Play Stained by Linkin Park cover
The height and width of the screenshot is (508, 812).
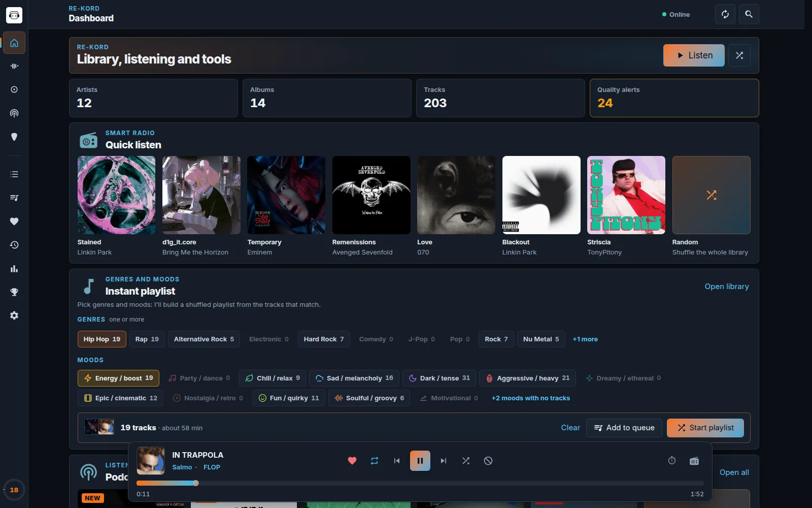tap(116, 195)
